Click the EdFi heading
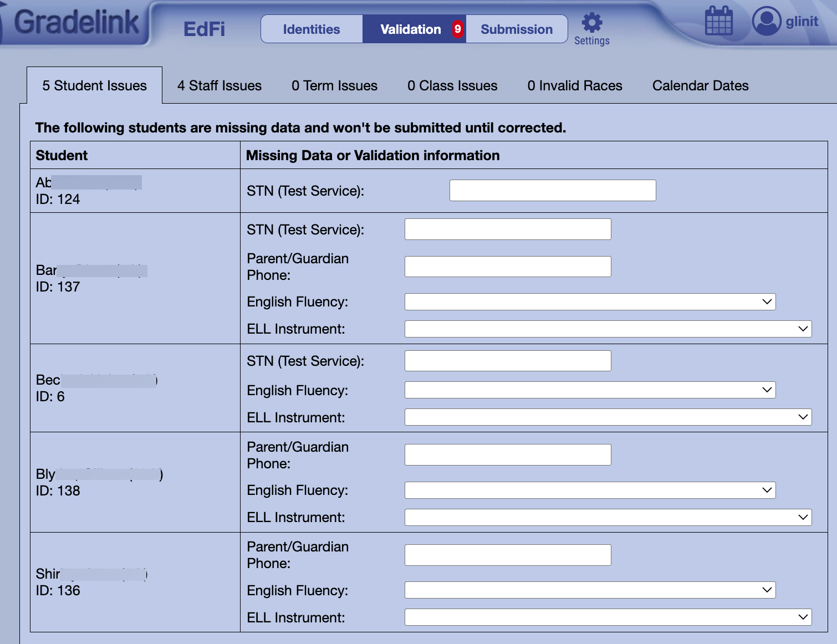Viewport: 837px width, 644px height. click(x=205, y=29)
